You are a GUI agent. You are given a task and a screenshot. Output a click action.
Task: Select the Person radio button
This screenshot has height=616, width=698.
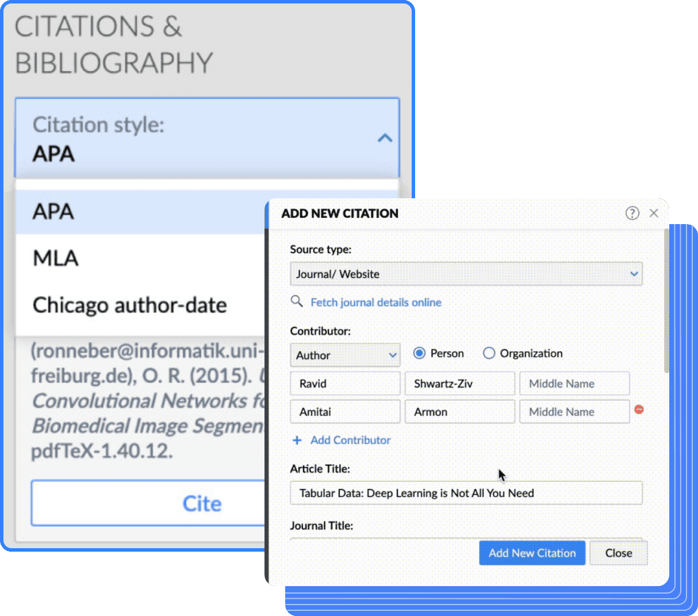(420, 353)
